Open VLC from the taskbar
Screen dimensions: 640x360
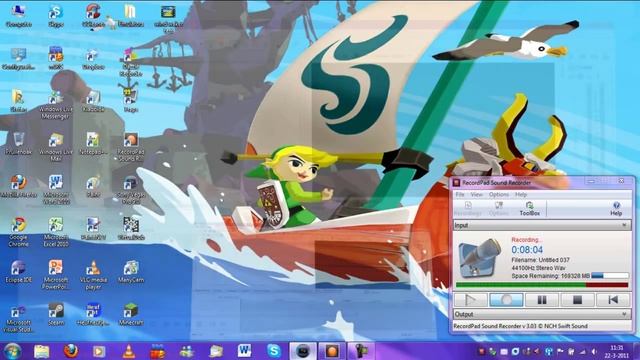point(129,351)
